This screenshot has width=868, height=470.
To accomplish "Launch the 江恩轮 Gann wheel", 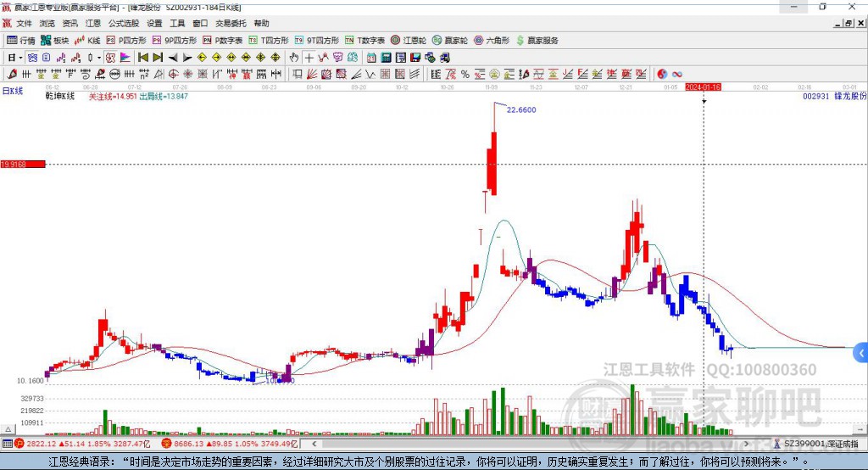I will [x=409, y=41].
